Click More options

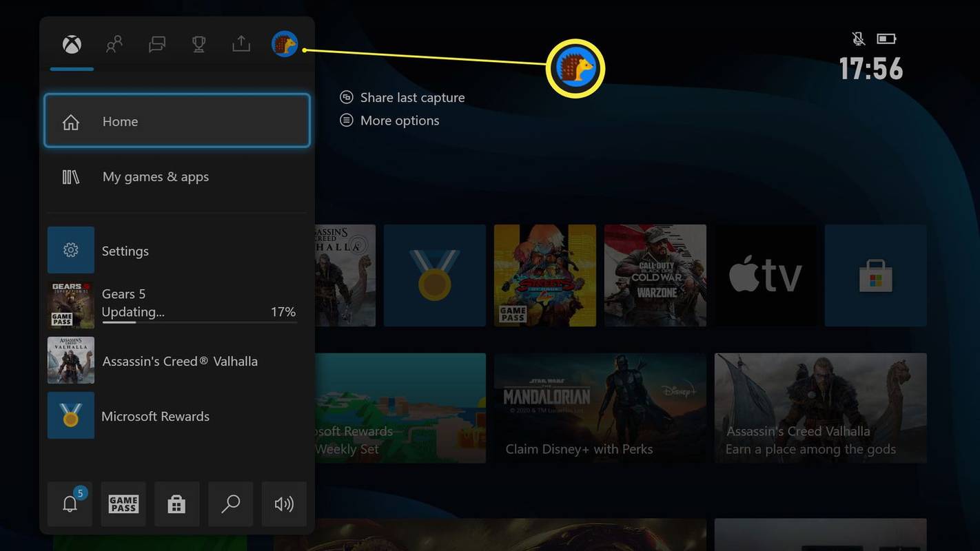click(x=400, y=121)
